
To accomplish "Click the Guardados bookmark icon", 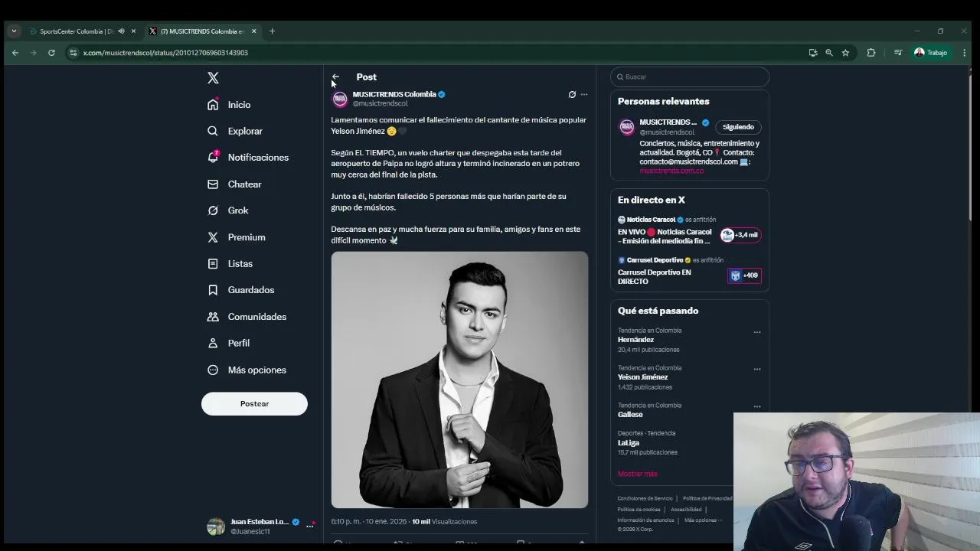I will [x=213, y=290].
